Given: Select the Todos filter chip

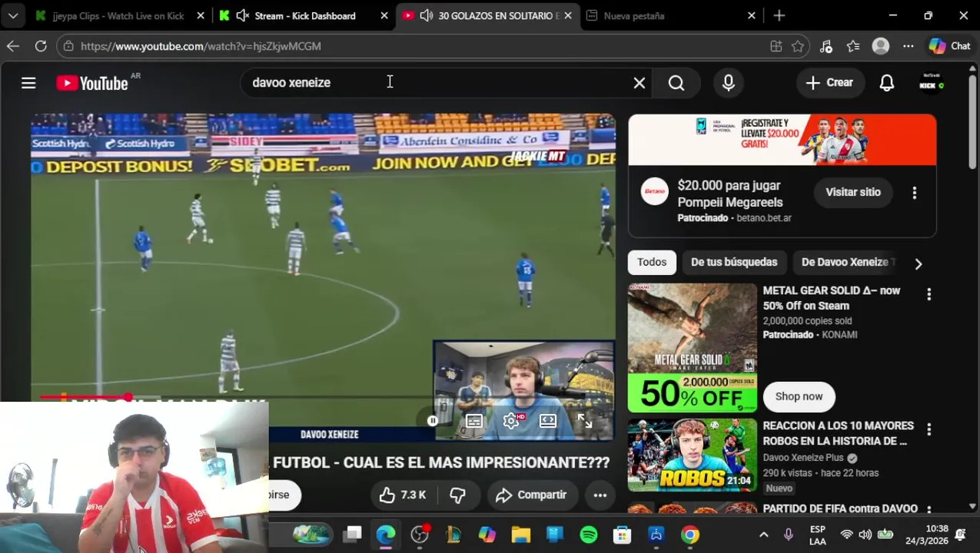Looking at the screenshot, I should [652, 262].
